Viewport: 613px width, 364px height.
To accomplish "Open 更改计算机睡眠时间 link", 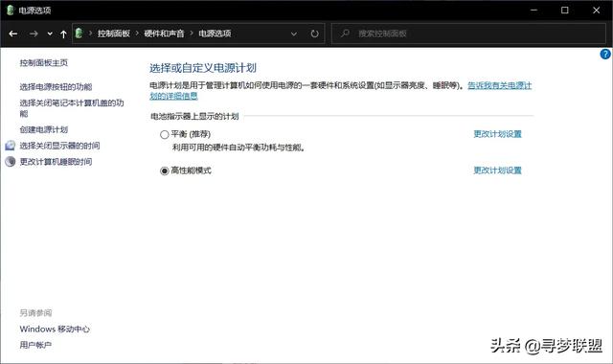I will point(56,162).
